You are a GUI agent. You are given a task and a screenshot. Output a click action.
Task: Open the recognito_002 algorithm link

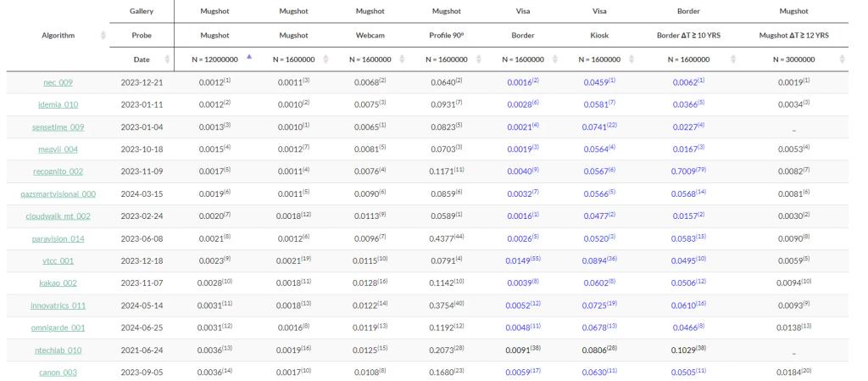(x=58, y=171)
